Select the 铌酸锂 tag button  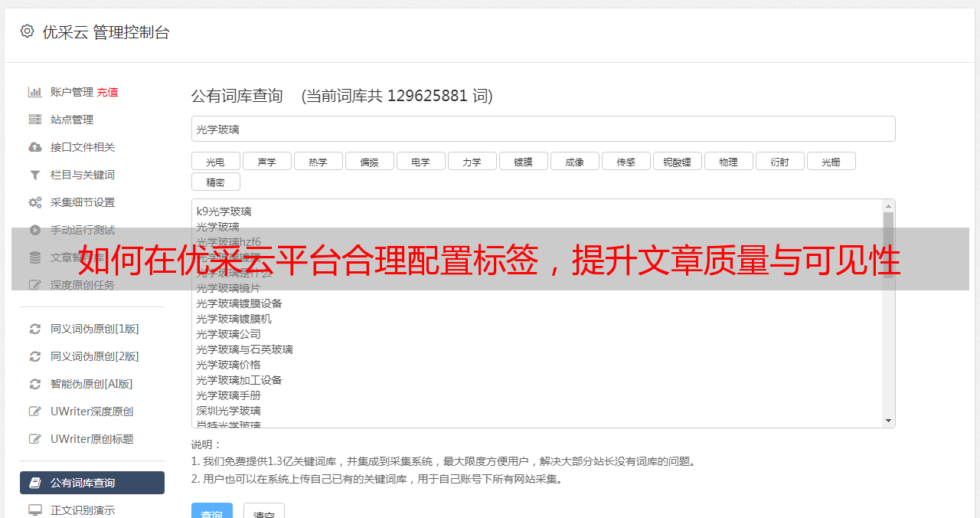[678, 161]
